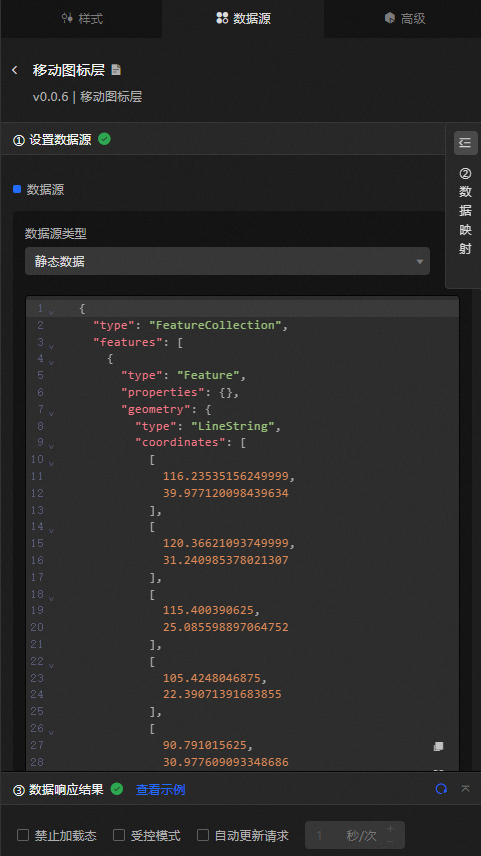Image resolution: width=481 pixels, height=856 pixels.
Task: Open the 数据映射 step panel
Action: pyautogui.click(x=465, y=211)
